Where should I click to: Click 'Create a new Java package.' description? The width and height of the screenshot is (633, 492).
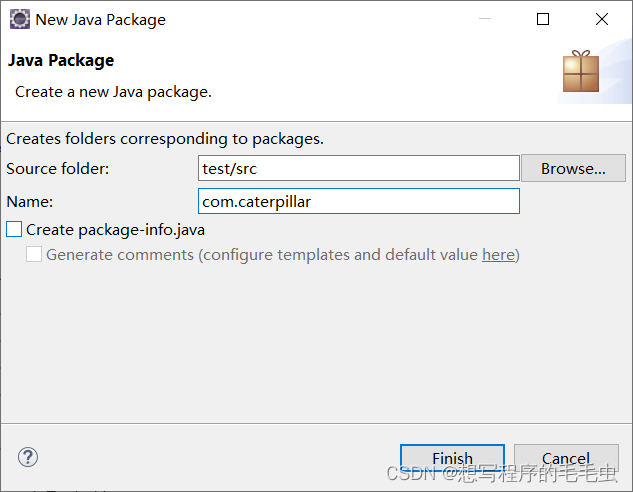[x=113, y=92]
